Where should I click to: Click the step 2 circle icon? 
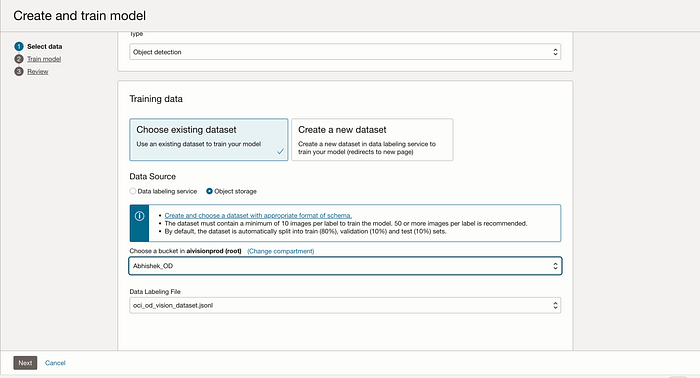19,59
